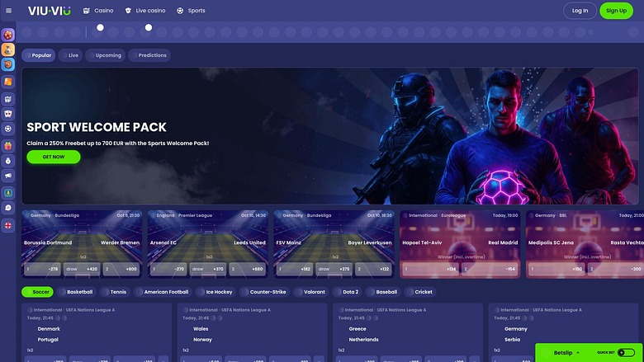644x362 pixels.
Task: Select the Dota 2 sport filter
Action: tap(347, 292)
